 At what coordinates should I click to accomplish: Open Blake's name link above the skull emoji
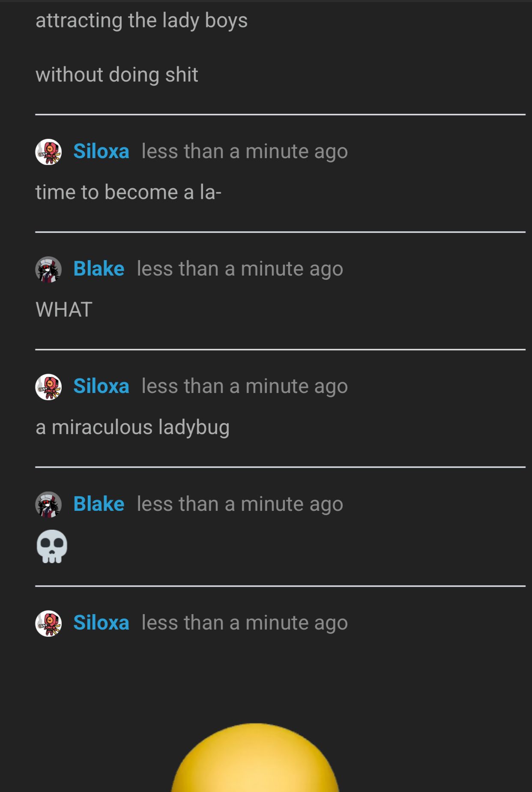coord(99,504)
